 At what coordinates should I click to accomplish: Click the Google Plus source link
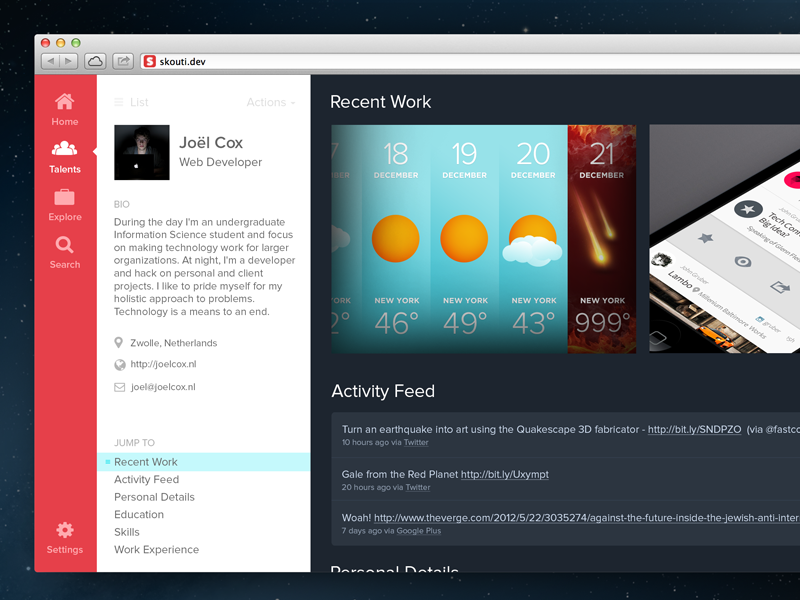(x=418, y=531)
